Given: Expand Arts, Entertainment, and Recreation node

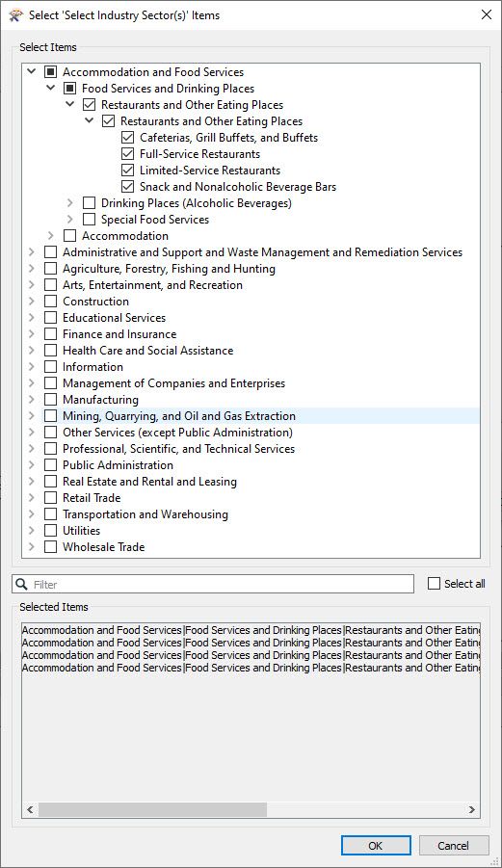Looking at the screenshot, I should pyautogui.click(x=32, y=284).
